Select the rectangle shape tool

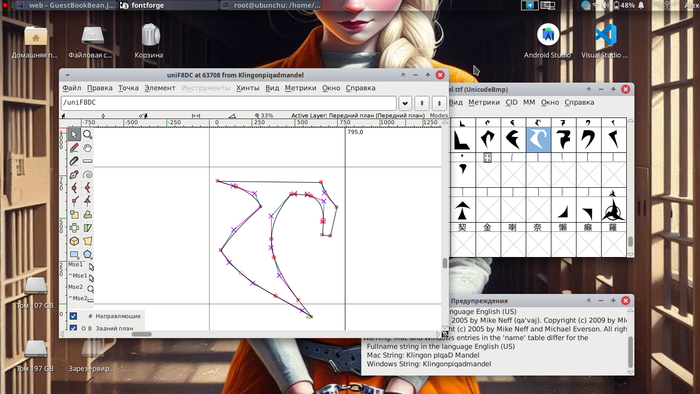click(x=74, y=255)
